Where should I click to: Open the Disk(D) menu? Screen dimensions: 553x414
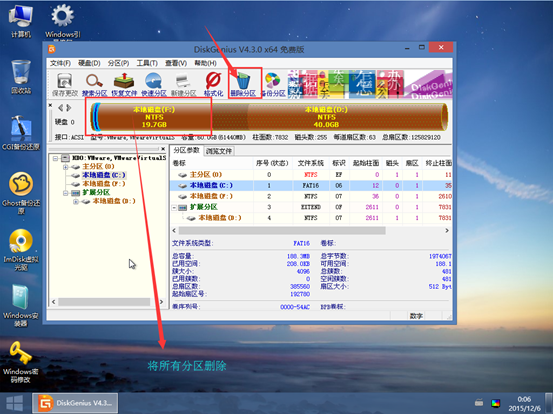pyautogui.click(x=89, y=63)
